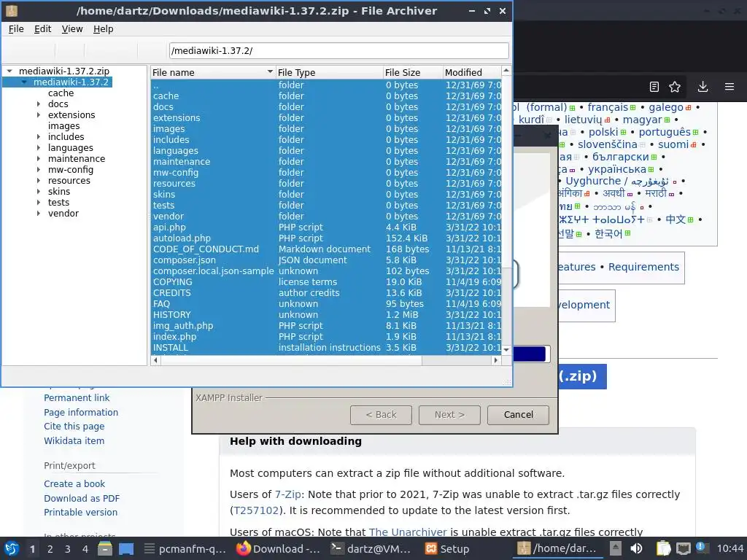This screenshot has height=560, width=747.
Task: Click Download as PDF link
Action: pyautogui.click(x=82, y=498)
